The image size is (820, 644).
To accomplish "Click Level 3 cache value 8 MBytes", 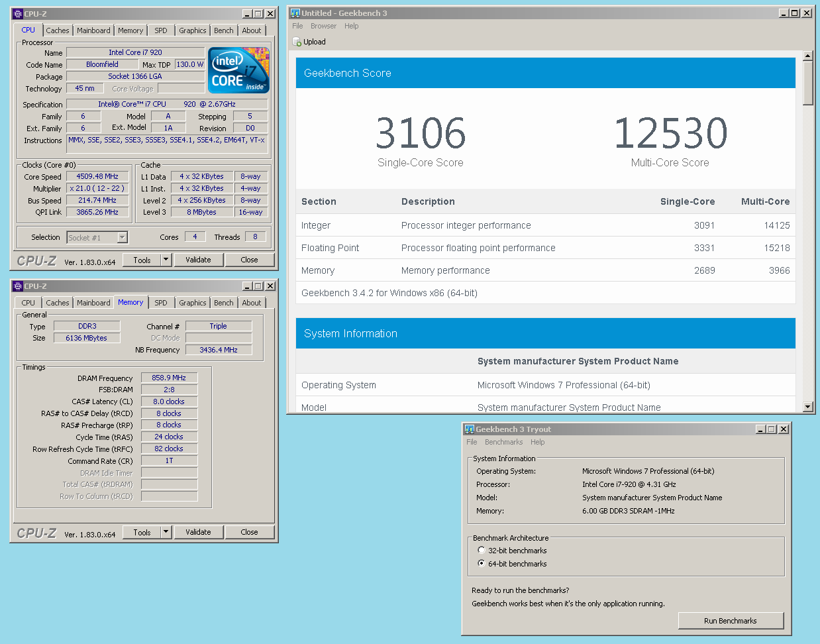I will pos(201,212).
